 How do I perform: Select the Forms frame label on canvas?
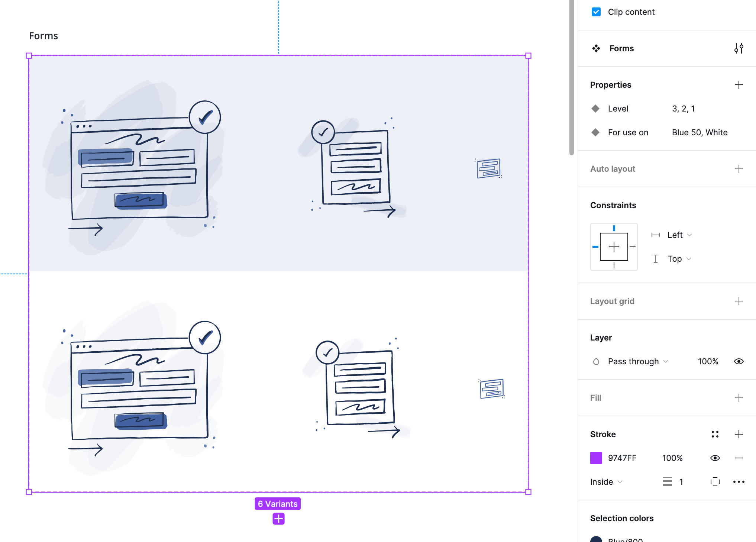pos(43,36)
